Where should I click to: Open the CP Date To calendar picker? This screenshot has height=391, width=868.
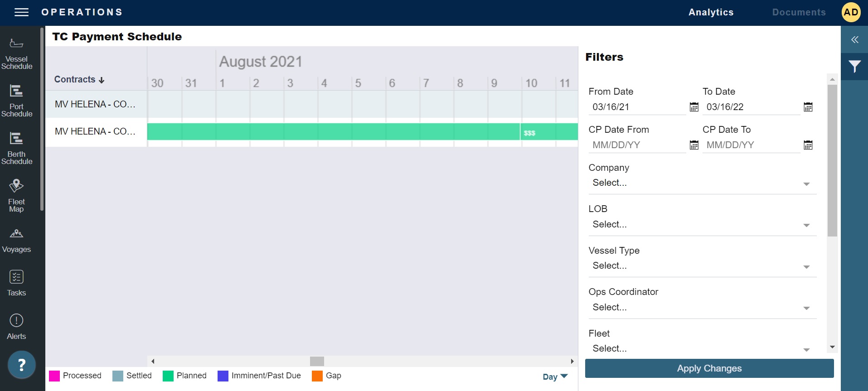pos(809,145)
